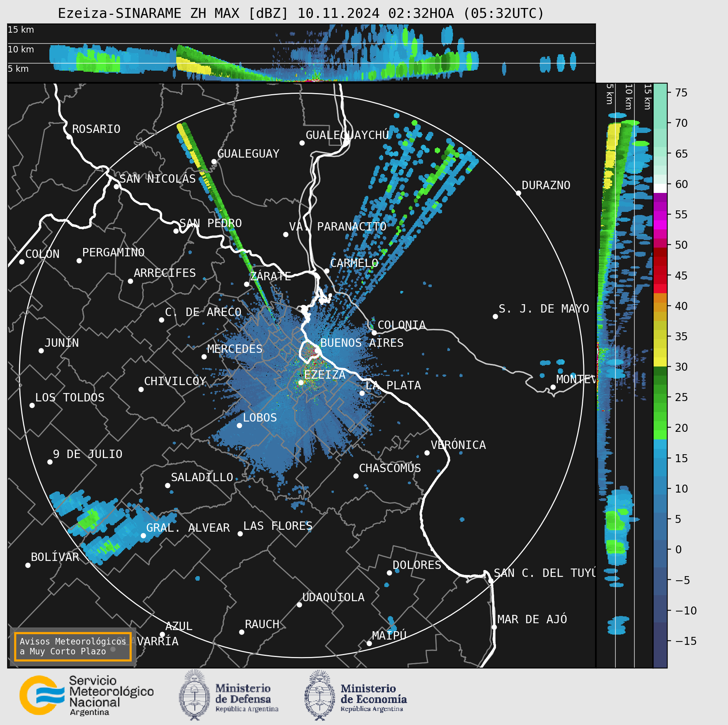The height and width of the screenshot is (725, 728).
Task: Click the bright green 20 dBZ band on scale
Action: (x=660, y=435)
